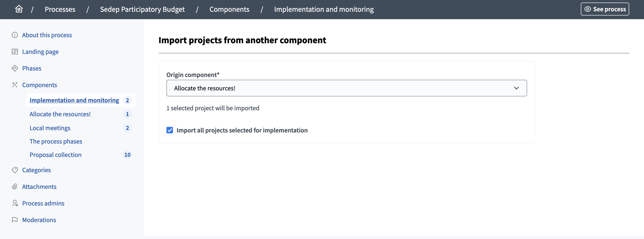Click the home icon in the breadcrumb
The height and width of the screenshot is (239, 644).
(19, 9)
